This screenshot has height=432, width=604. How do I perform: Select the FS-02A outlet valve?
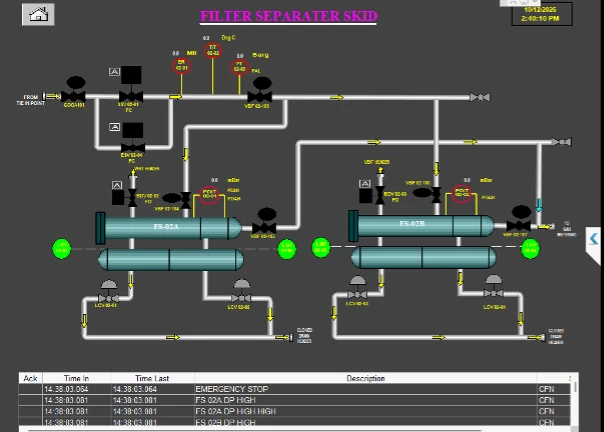pos(265,222)
